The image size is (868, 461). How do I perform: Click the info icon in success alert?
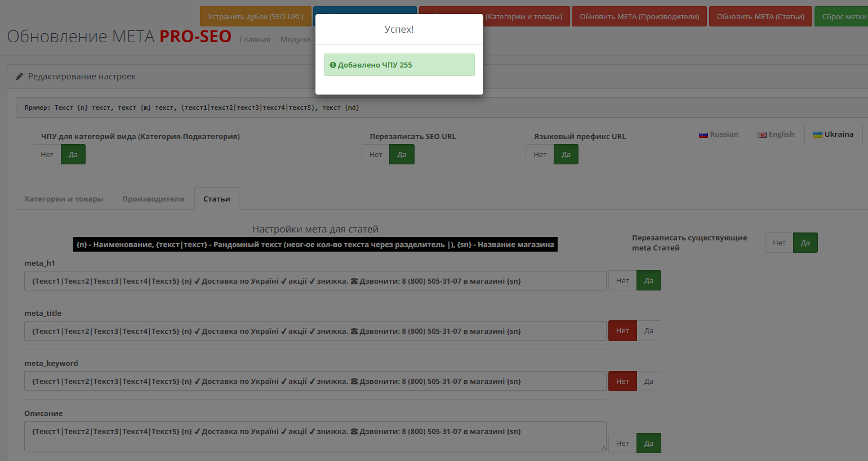[333, 65]
